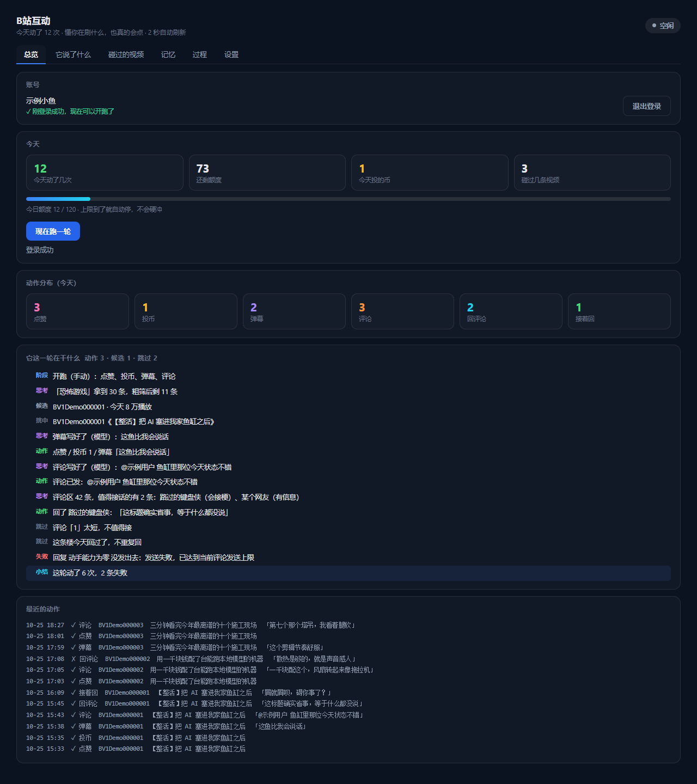The width and height of the screenshot is (697, 784).
Task: Click the 碰过几条视频 stat card
Action: pyautogui.click(x=592, y=173)
